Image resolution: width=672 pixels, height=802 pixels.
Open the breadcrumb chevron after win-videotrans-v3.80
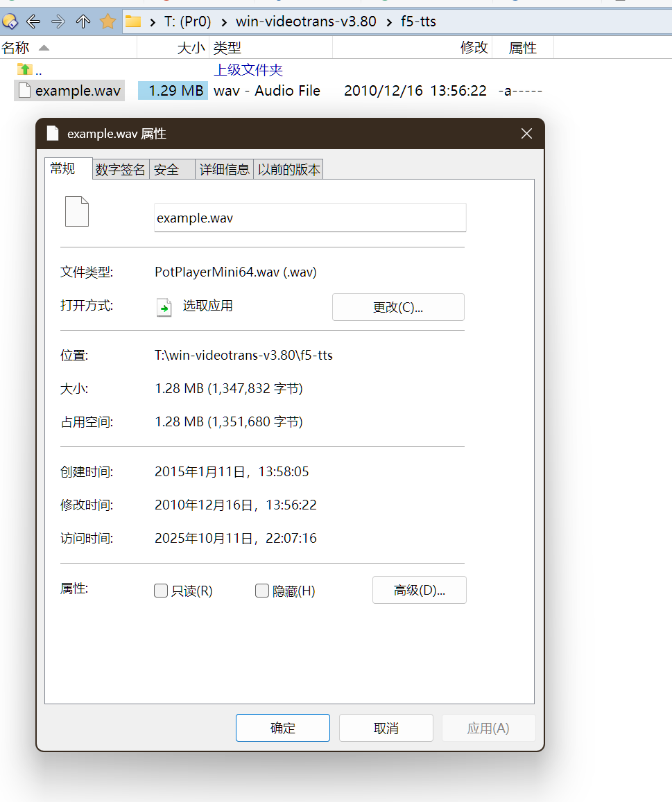pos(388,21)
